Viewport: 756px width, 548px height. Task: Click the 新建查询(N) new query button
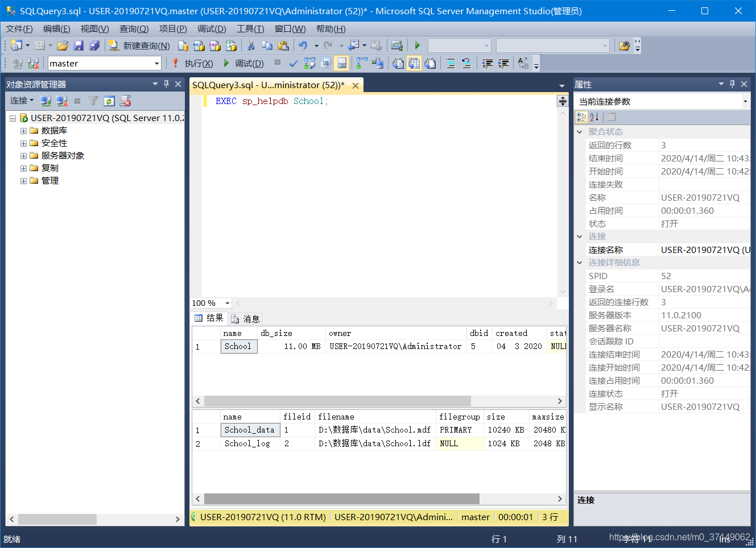tap(139, 45)
